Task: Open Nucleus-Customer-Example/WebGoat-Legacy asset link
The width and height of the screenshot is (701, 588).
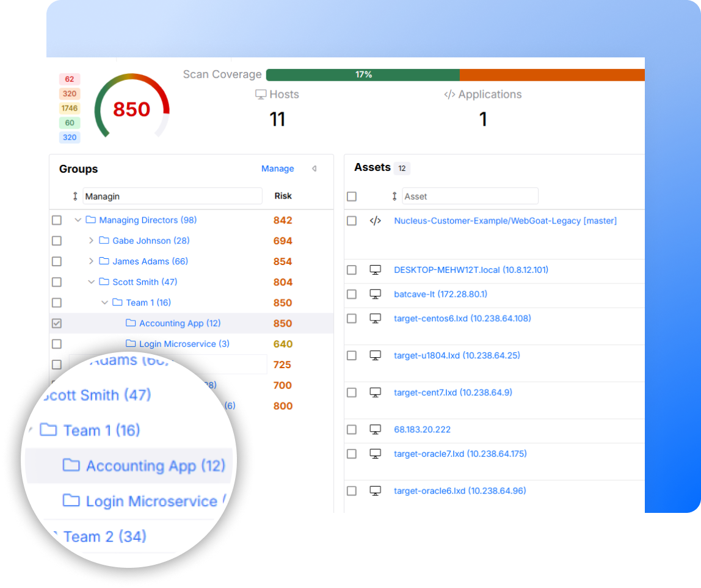Action: coord(505,220)
